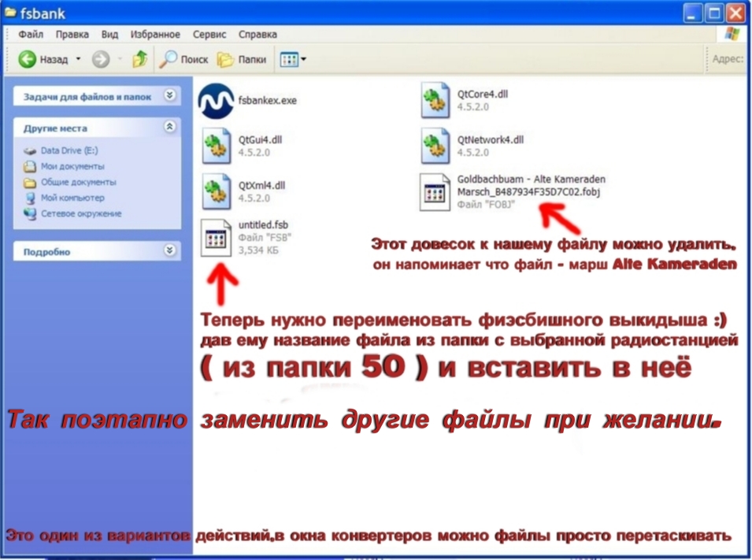752x560 pixels.
Task: Click the grayed forward arrow button
Action: pos(101,60)
